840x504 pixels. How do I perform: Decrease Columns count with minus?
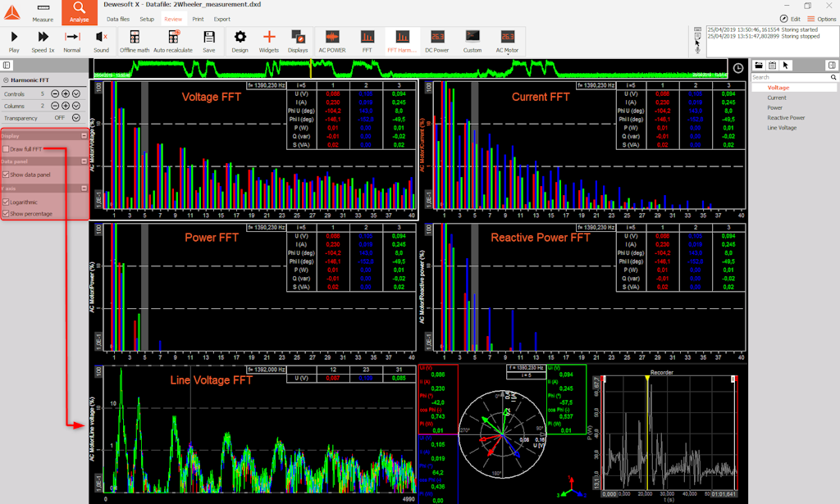pos(55,106)
